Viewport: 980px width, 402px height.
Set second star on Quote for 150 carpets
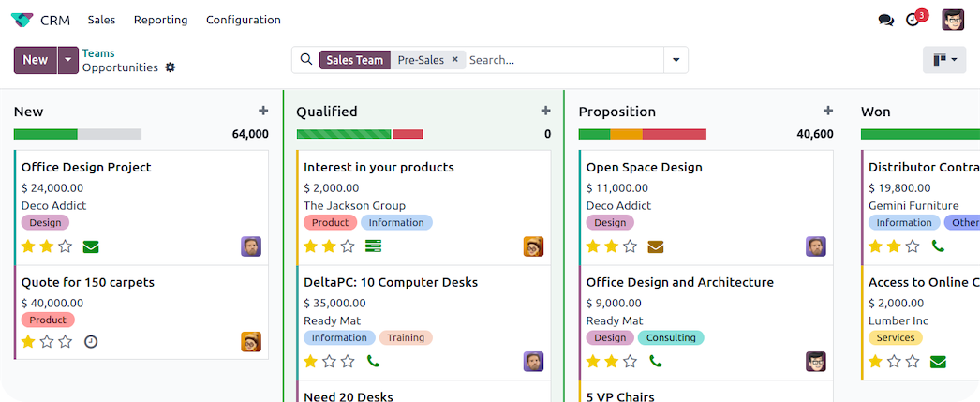coord(47,342)
